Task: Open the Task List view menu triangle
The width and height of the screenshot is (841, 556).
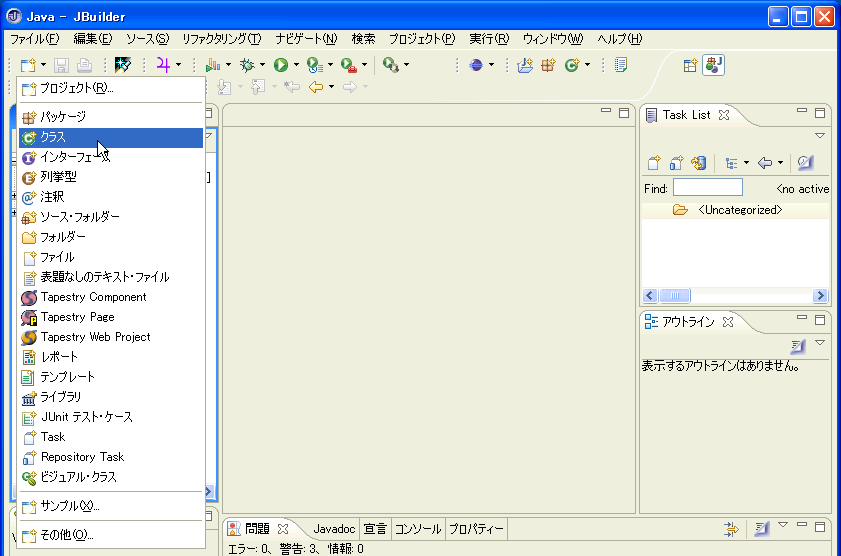Action: click(x=820, y=135)
